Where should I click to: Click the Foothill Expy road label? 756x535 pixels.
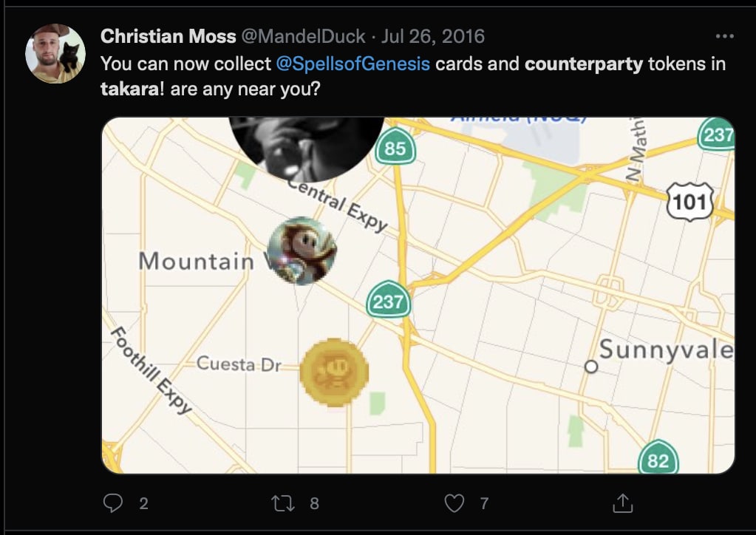coord(151,370)
